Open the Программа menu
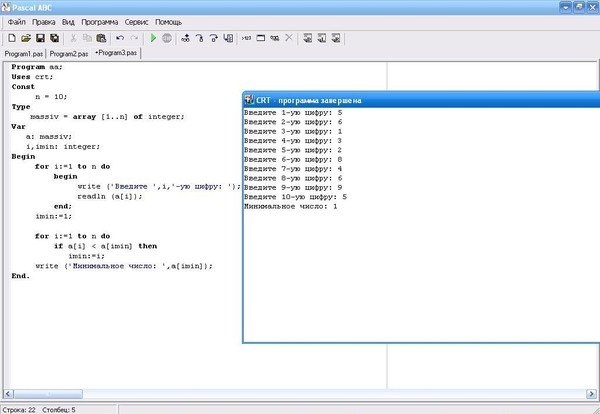The image size is (600, 414). 99,22
